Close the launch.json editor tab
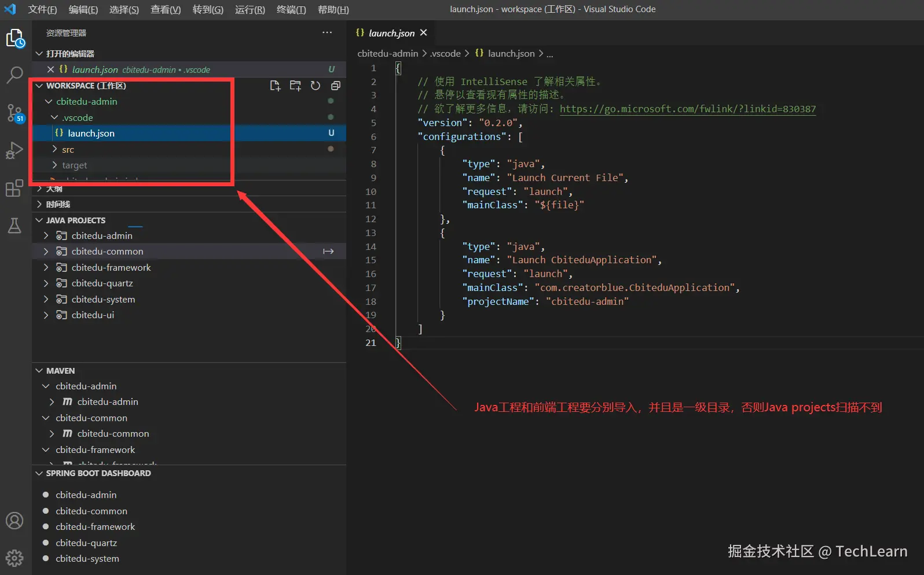This screenshot has height=575, width=924. [x=423, y=33]
